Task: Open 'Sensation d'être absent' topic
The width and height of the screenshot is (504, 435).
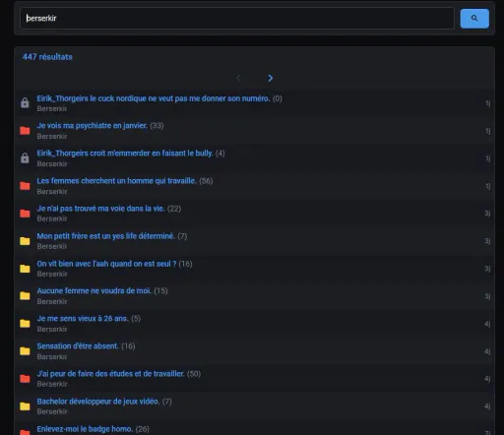Action: coord(78,346)
